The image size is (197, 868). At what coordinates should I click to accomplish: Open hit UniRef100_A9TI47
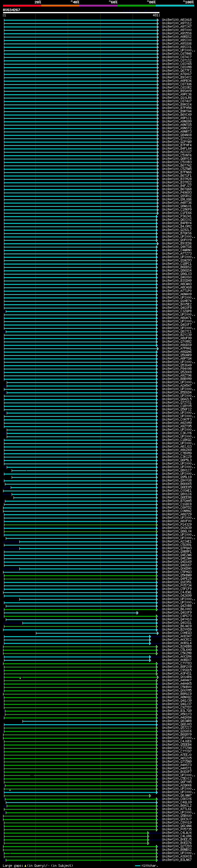click(177, 26)
